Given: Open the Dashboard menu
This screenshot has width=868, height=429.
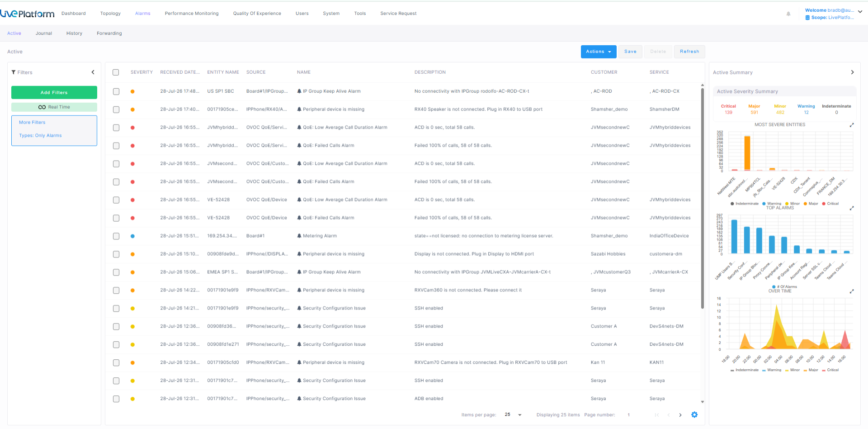Looking at the screenshot, I should coord(74,14).
